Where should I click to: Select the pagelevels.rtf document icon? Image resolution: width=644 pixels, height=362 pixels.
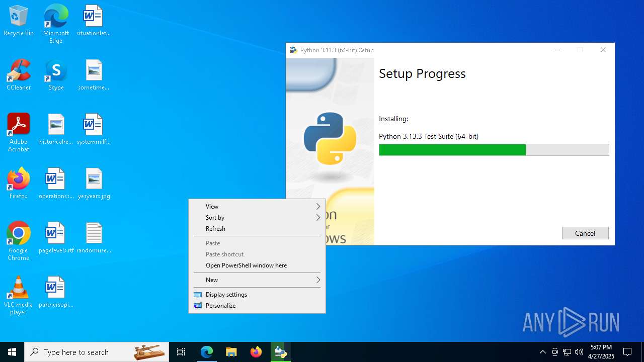click(56, 238)
